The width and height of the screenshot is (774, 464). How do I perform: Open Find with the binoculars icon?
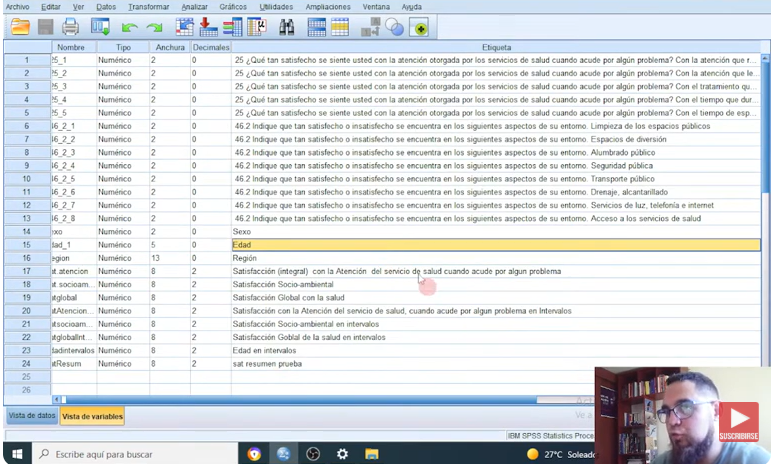(286, 27)
